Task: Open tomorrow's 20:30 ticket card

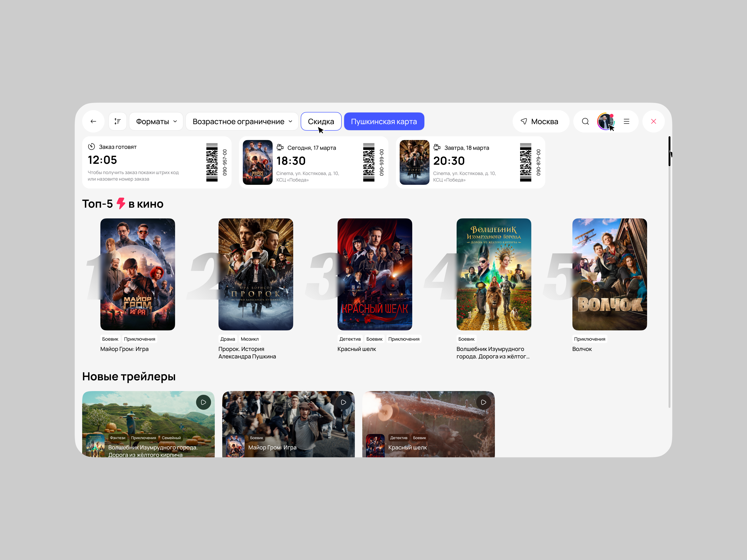Action: [470, 162]
